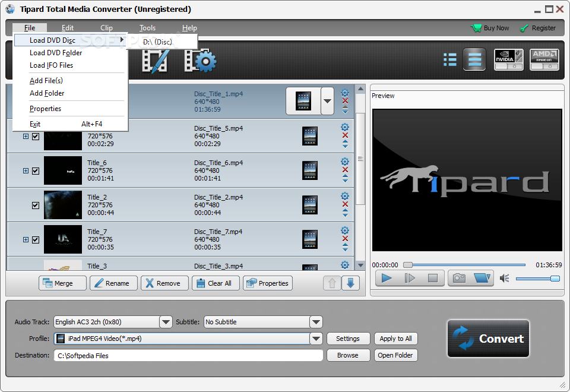Click the Merge button

coord(62,283)
